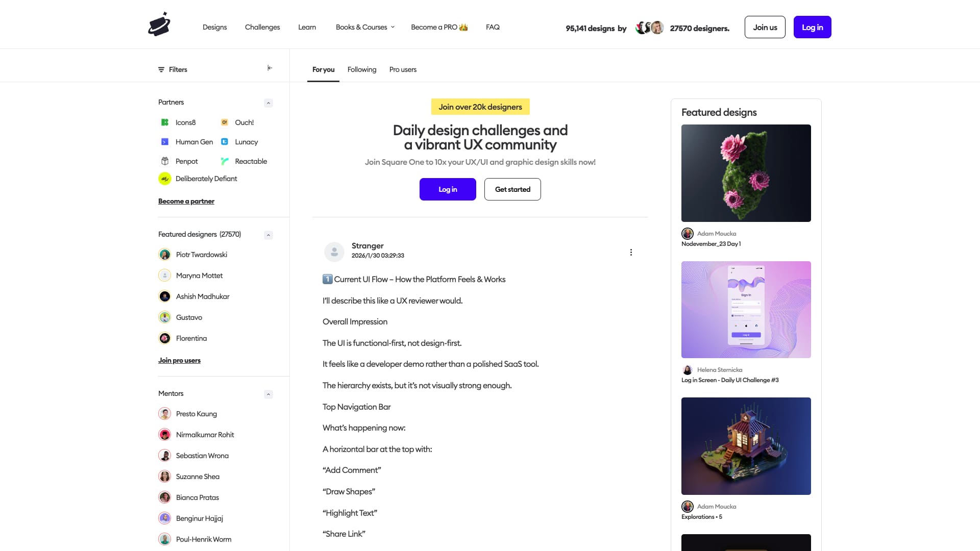
Task: Click the Deliberately Defiant yellow badge icon
Action: tap(165, 179)
